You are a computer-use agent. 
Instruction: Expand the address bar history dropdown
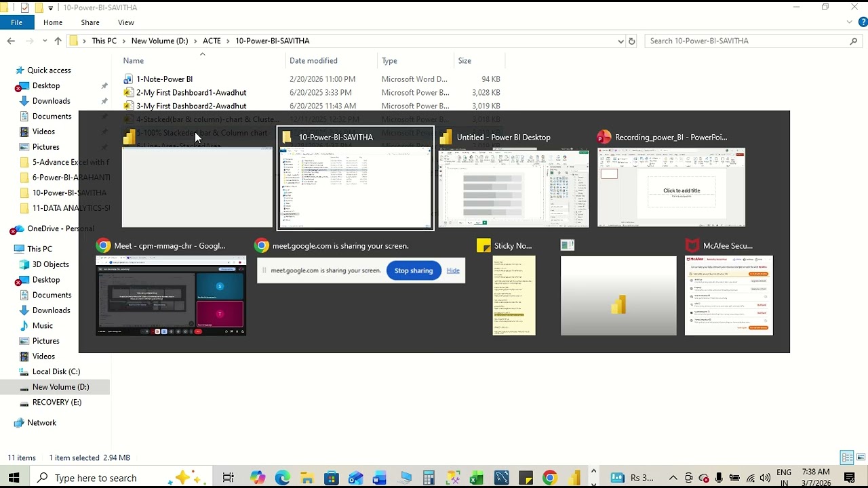coord(620,41)
